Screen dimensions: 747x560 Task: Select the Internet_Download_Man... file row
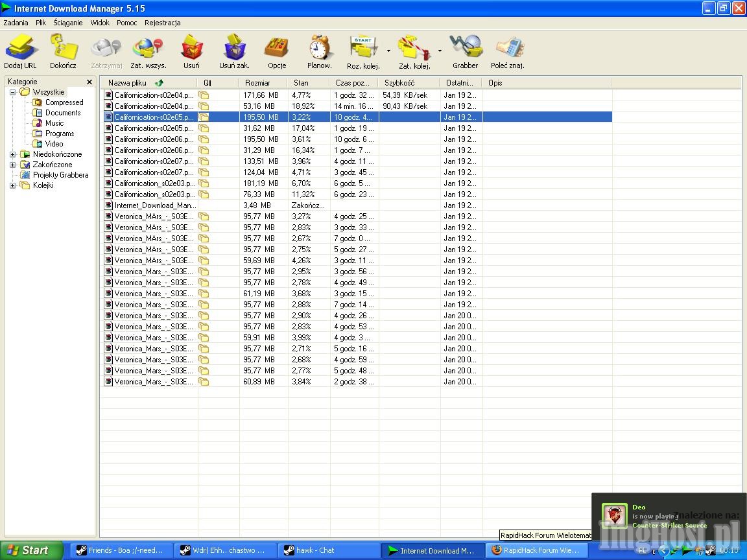tap(357, 205)
